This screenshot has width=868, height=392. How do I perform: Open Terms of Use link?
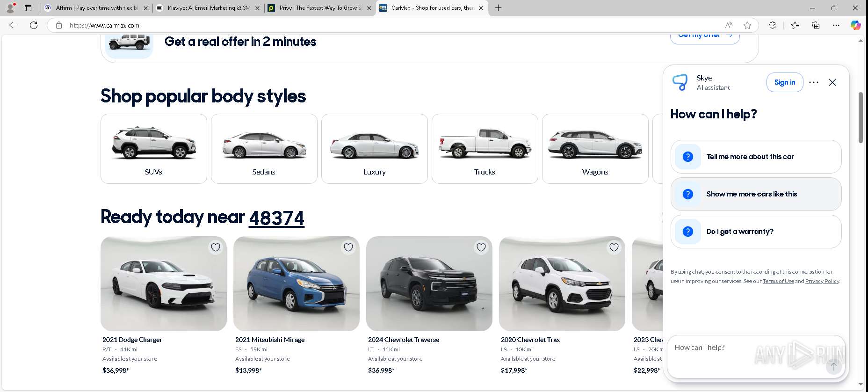point(778,281)
